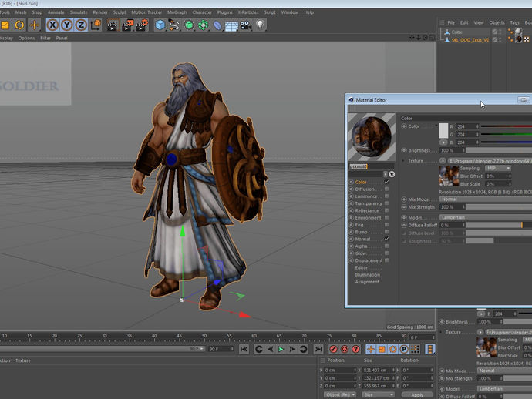Screen dimensions: 532x399
Task: Toggle parameter P keyframe recording icon
Action: [x=404, y=349]
